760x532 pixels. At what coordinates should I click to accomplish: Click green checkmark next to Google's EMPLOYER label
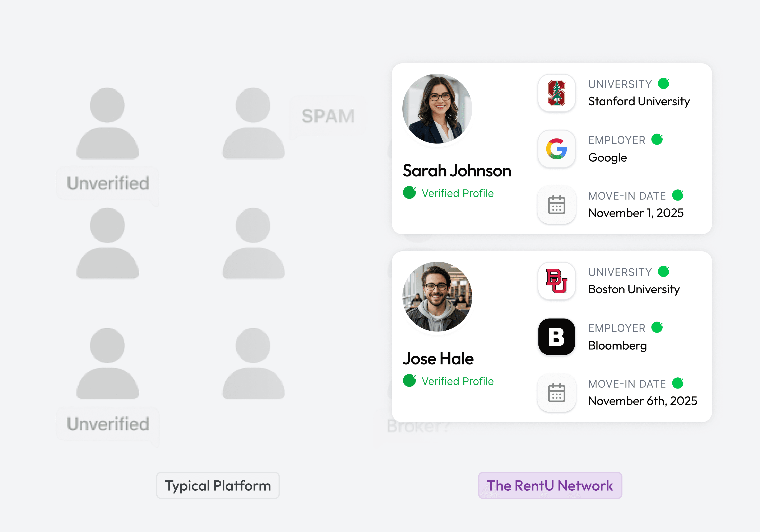[x=657, y=139]
